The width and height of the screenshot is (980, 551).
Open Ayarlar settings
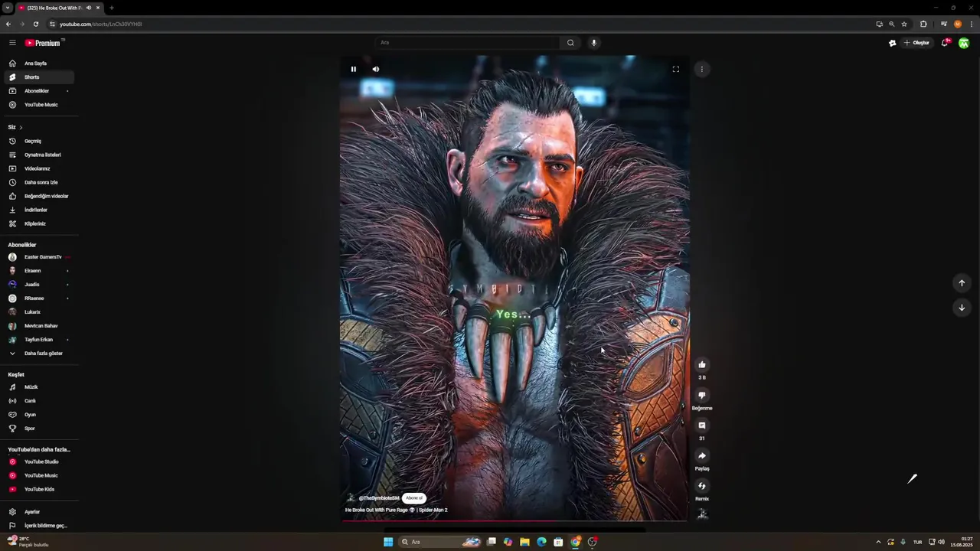[38, 512]
